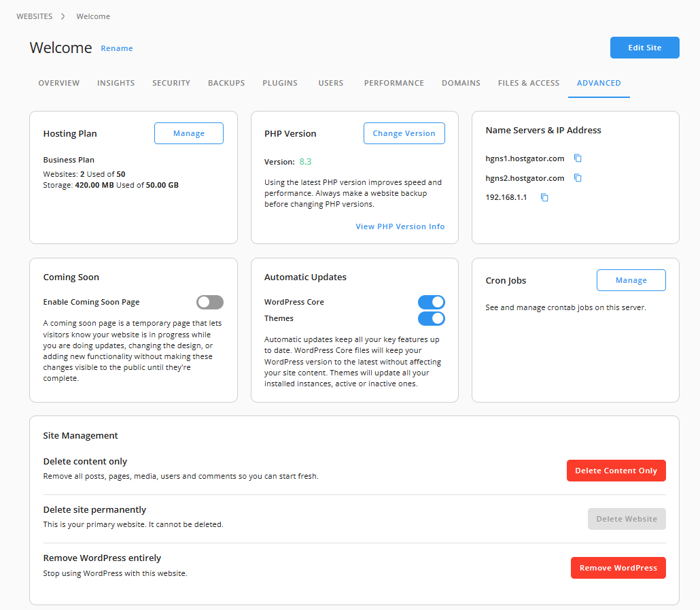Screen dimensions: 700x610
Task: Click the Automatic Updates card heading
Action: point(305,277)
